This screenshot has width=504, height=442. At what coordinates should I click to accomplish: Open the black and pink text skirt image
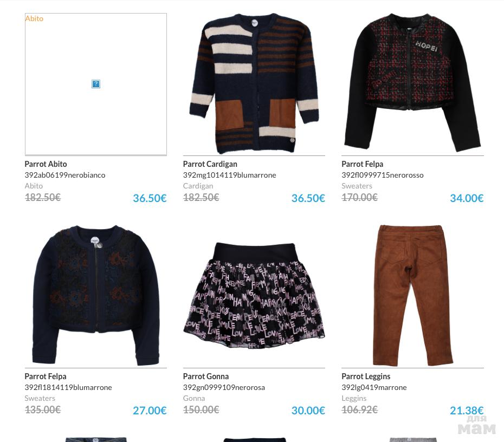tap(254, 296)
